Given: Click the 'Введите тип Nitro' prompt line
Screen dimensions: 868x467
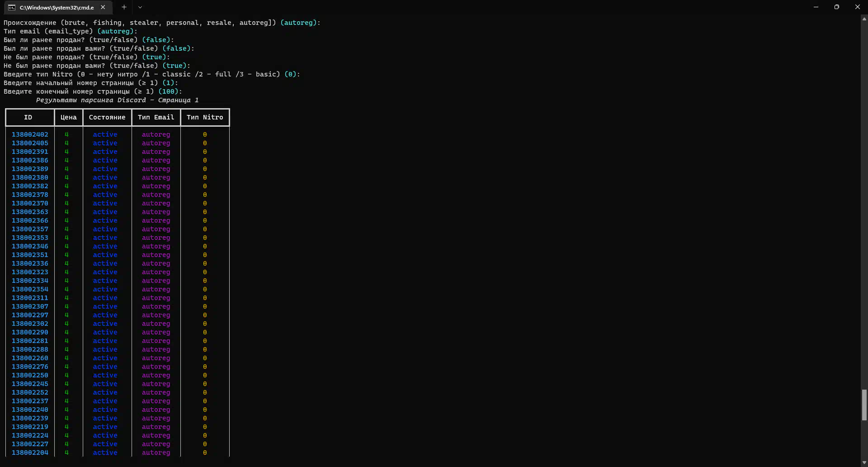Looking at the screenshot, I should click(152, 74).
